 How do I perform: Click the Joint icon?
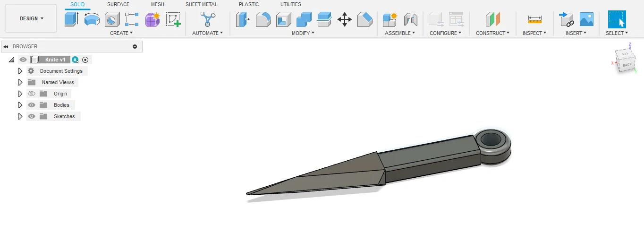(411, 19)
